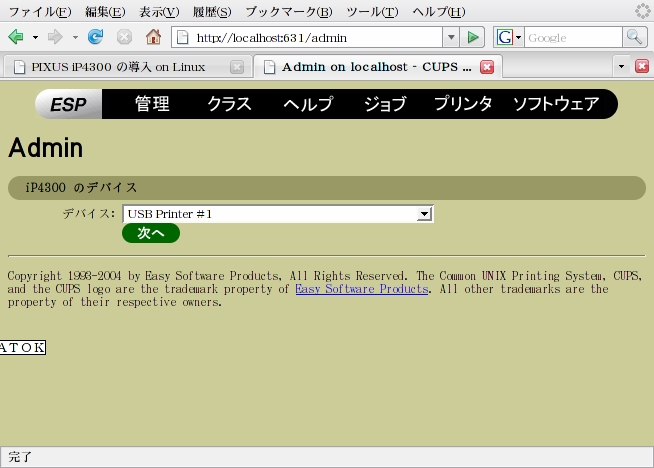
Task: Open the forward history dropdown arrow
Action: [x=75, y=38]
